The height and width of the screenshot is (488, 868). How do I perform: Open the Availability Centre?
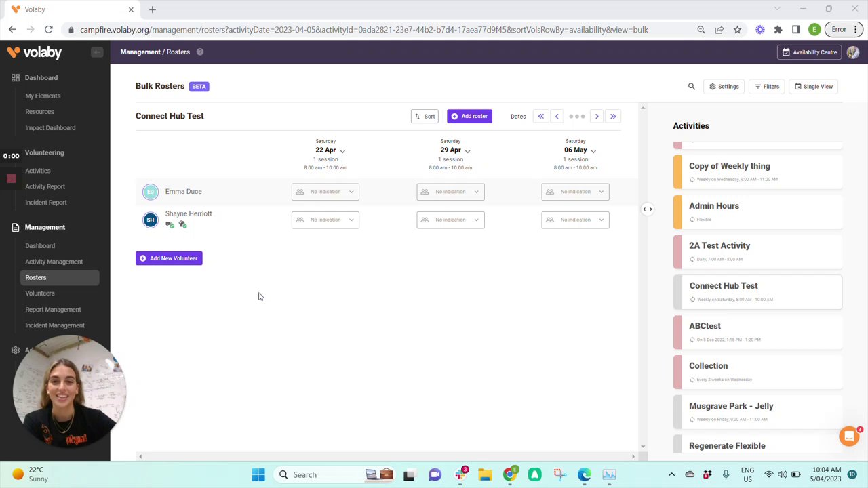pos(810,52)
